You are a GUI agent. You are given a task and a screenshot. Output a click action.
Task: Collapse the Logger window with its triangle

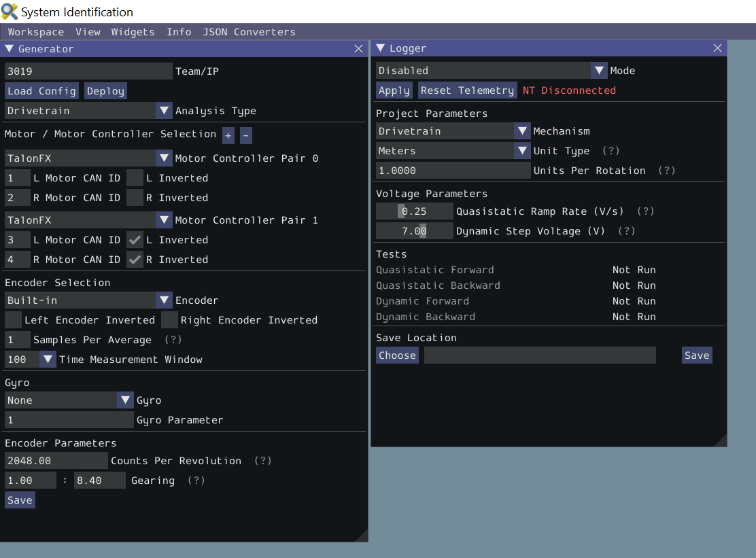381,48
